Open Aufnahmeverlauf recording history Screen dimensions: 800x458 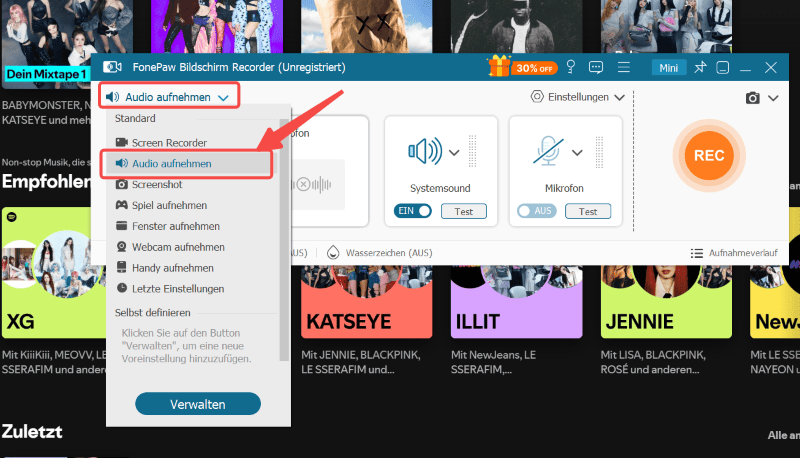coord(734,253)
